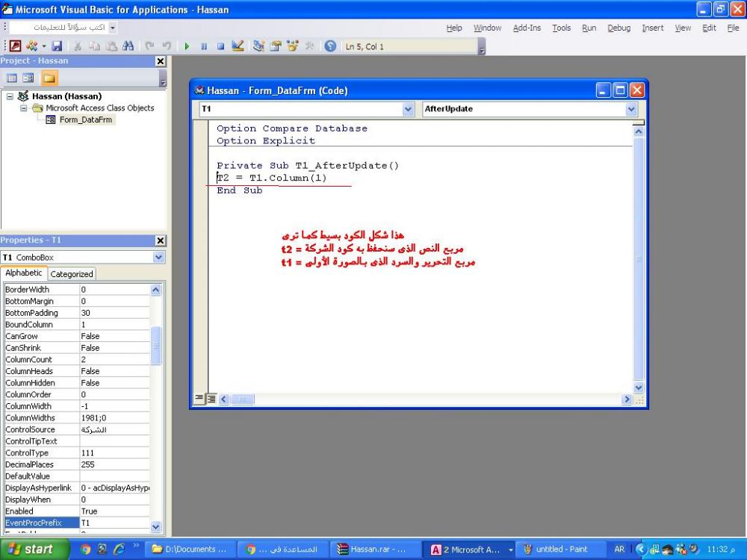
Task: Open the T1 object dropdown in code window
Action: click(x=409, y=109)
